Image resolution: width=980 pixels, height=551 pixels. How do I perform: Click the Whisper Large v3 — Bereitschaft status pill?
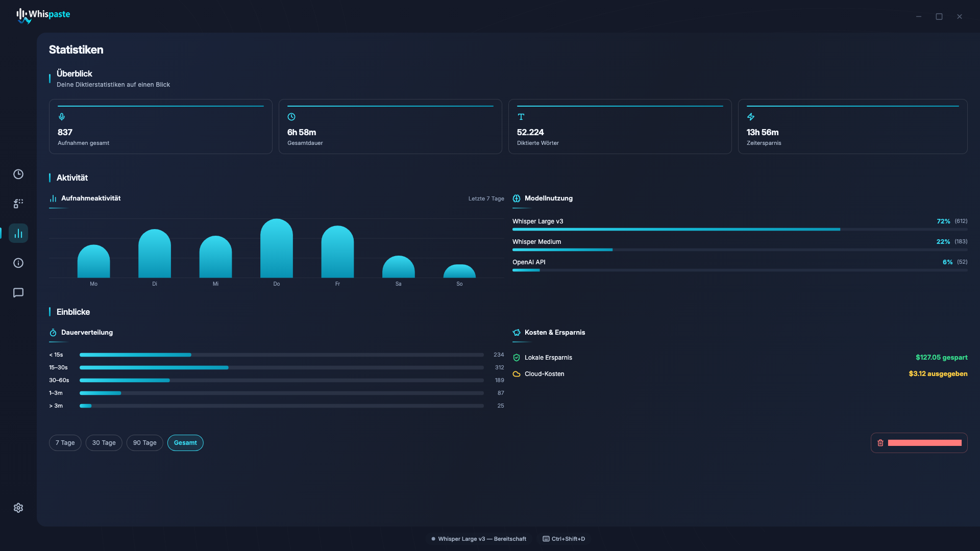(x=479, y=539)
